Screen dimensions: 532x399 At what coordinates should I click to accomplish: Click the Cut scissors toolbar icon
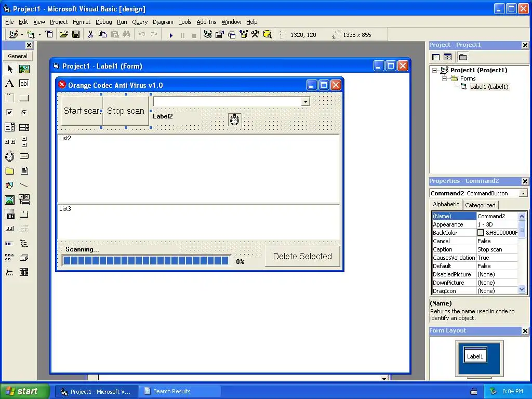(90, 35)
